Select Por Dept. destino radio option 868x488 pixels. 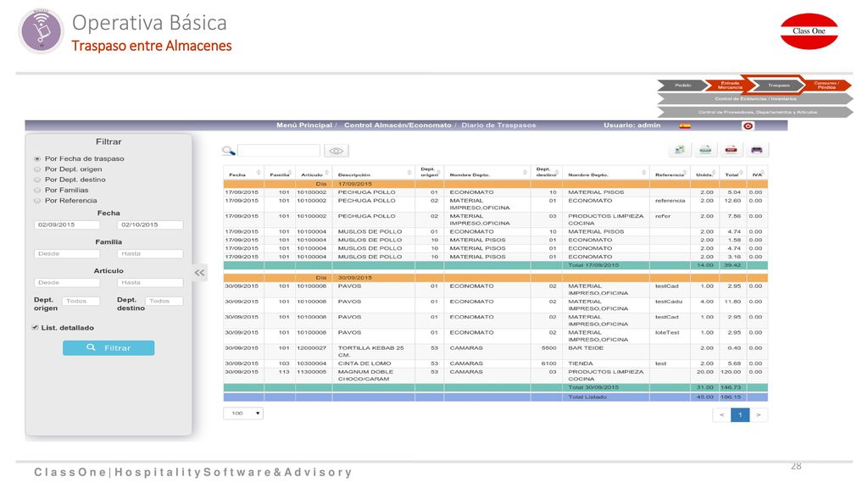tap(37, 180)
